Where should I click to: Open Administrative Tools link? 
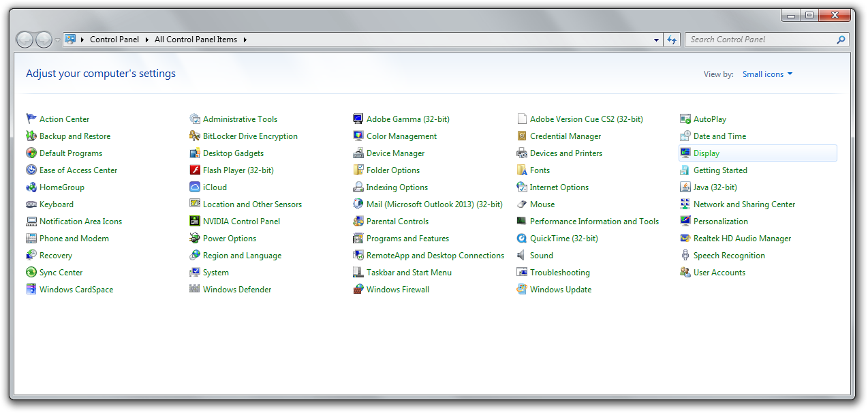click(240, 119)
